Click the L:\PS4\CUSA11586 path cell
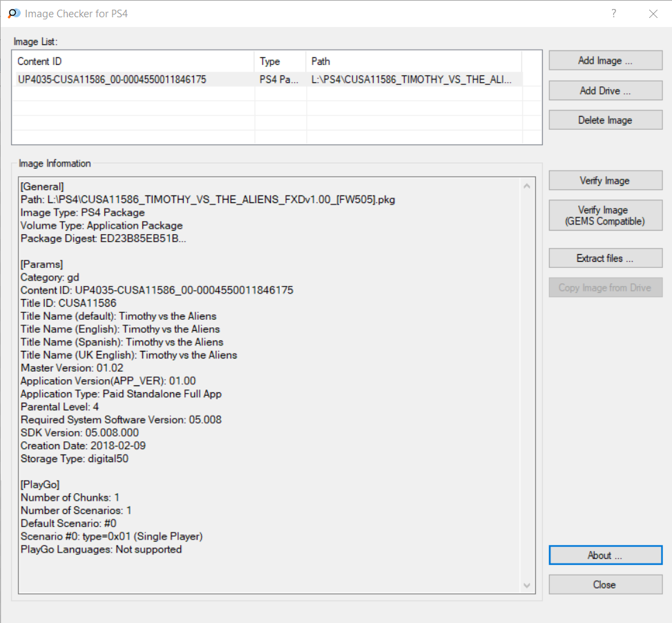 pos(412,79)
